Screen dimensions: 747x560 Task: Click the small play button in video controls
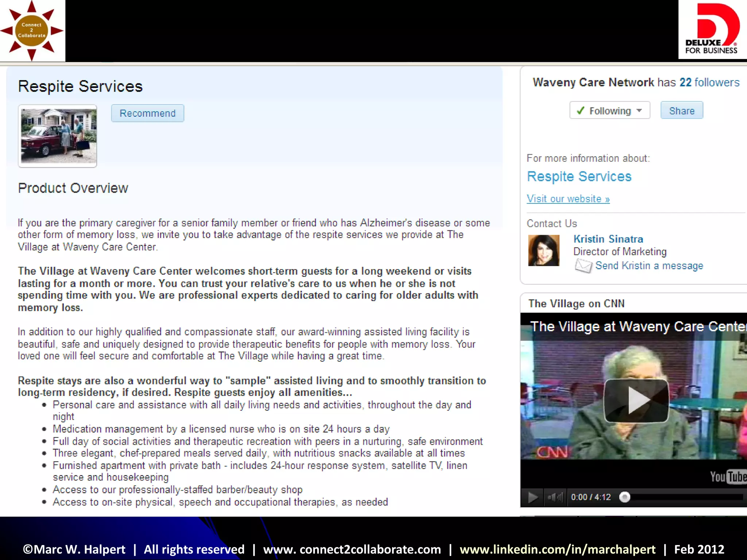click(x=533, y=497)
